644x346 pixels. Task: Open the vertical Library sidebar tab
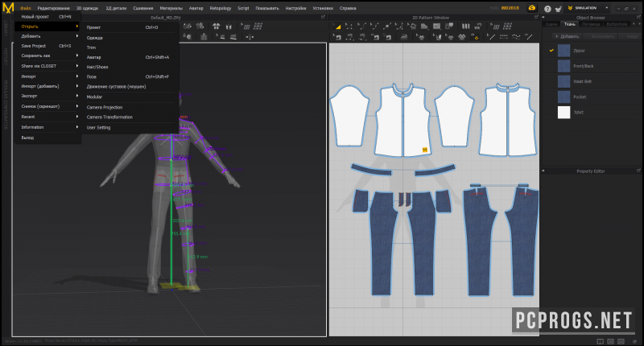pos(6,29)
